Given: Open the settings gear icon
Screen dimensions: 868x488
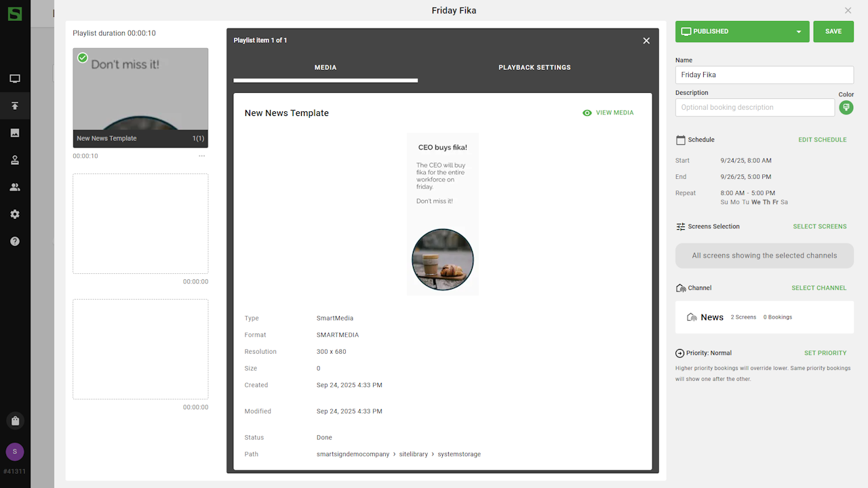Looking at the screenshot, I should pyautogui.click(x=15, y=214).
